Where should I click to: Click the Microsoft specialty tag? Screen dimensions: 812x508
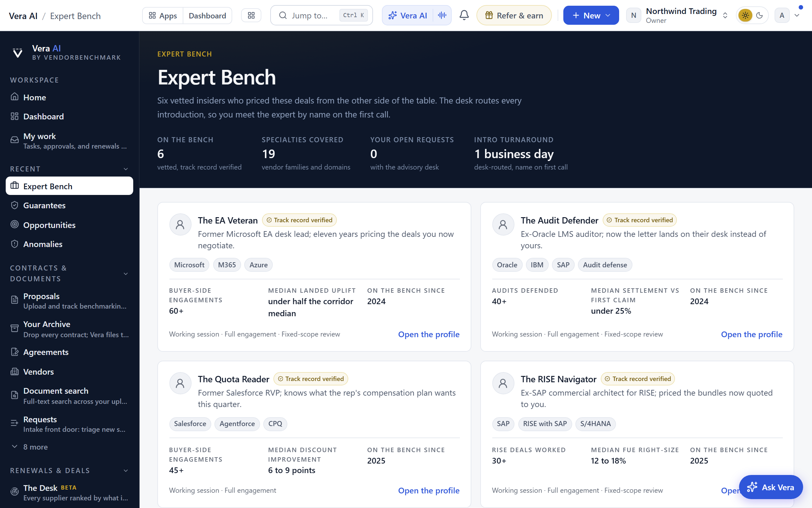coord(189,265)
